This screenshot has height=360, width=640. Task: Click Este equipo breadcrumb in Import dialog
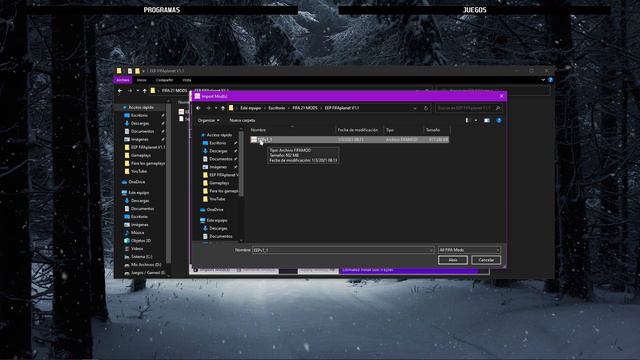(x=250, y=108)
